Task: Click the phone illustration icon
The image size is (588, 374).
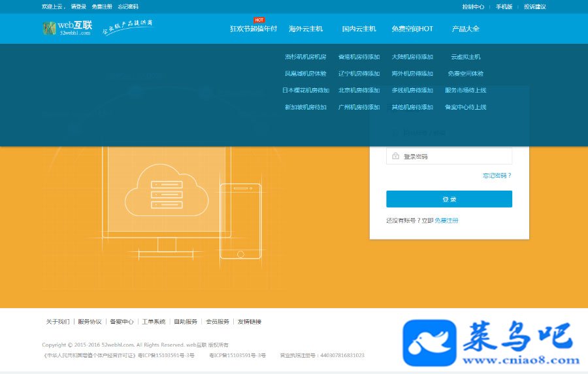Action: 240,221
